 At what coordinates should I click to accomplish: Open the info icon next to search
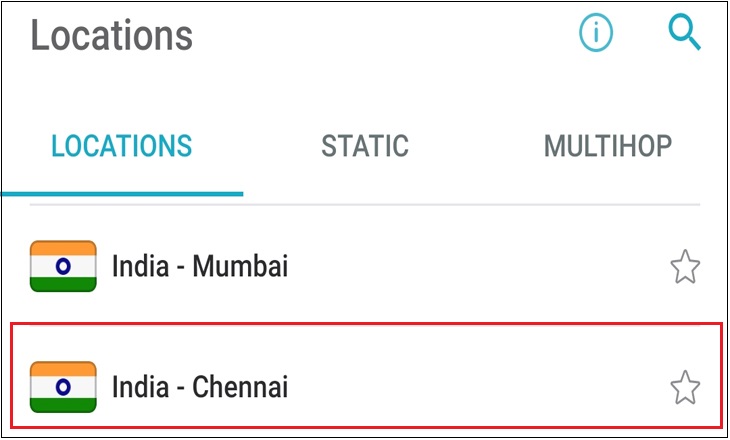click(596, 33)
